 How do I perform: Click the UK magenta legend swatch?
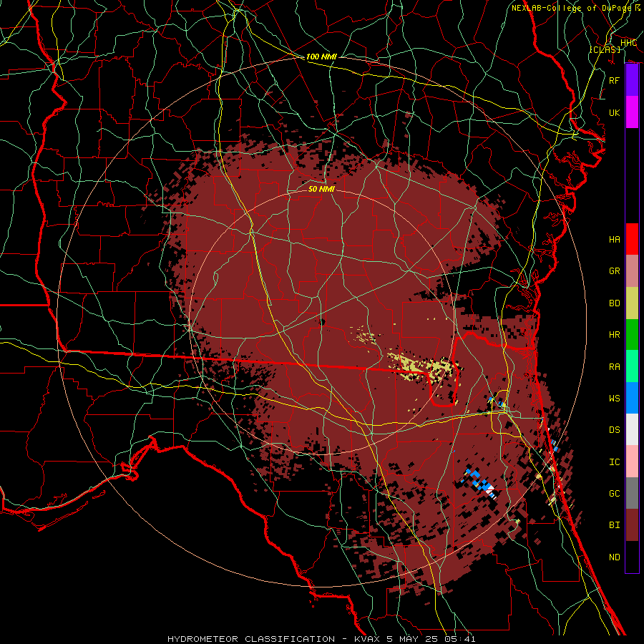click(632, 112)
